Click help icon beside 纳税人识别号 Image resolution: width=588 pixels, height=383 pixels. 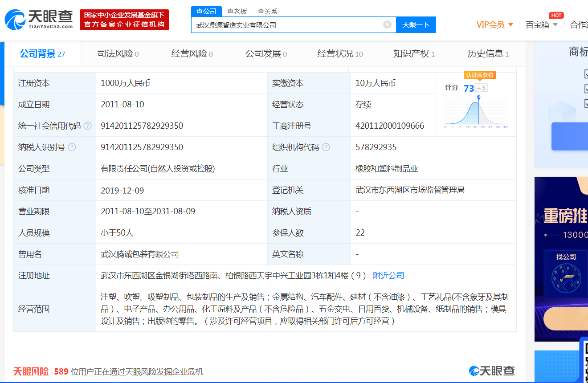(x=72, y=147)
